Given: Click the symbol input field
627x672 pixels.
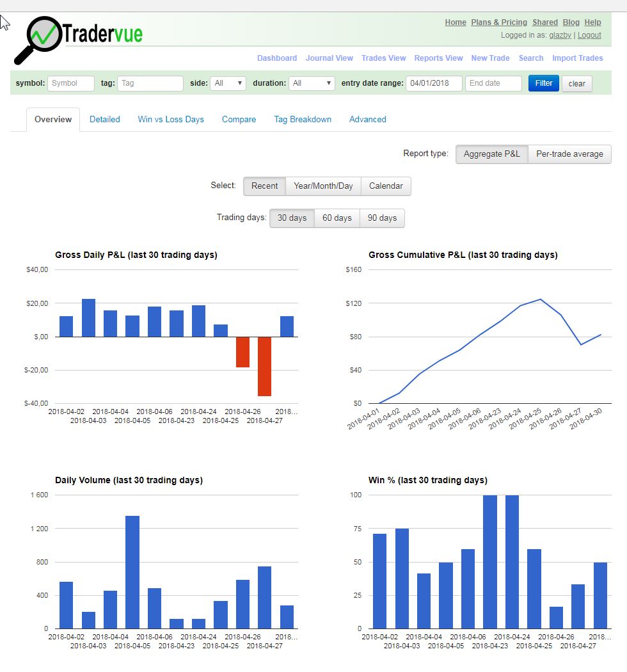Looking at the screenshot, I should tap(71, 83).
